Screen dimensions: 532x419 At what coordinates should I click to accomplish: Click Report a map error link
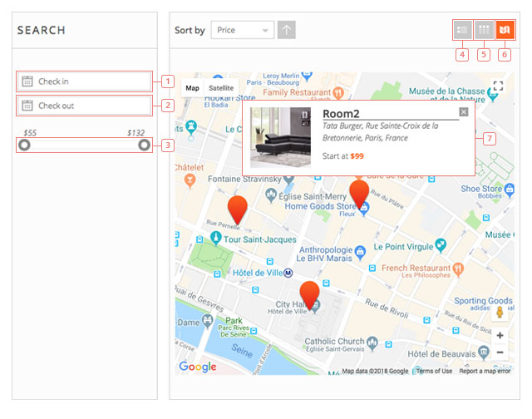coord(485,371)
